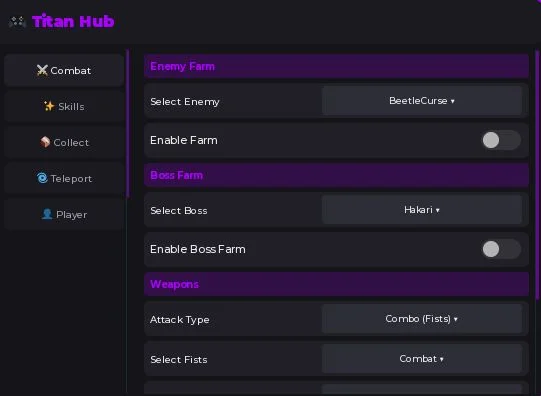541x396 pixels.
Task: Expand the Select Fists Combat dropdown
Action: point(422,359)
